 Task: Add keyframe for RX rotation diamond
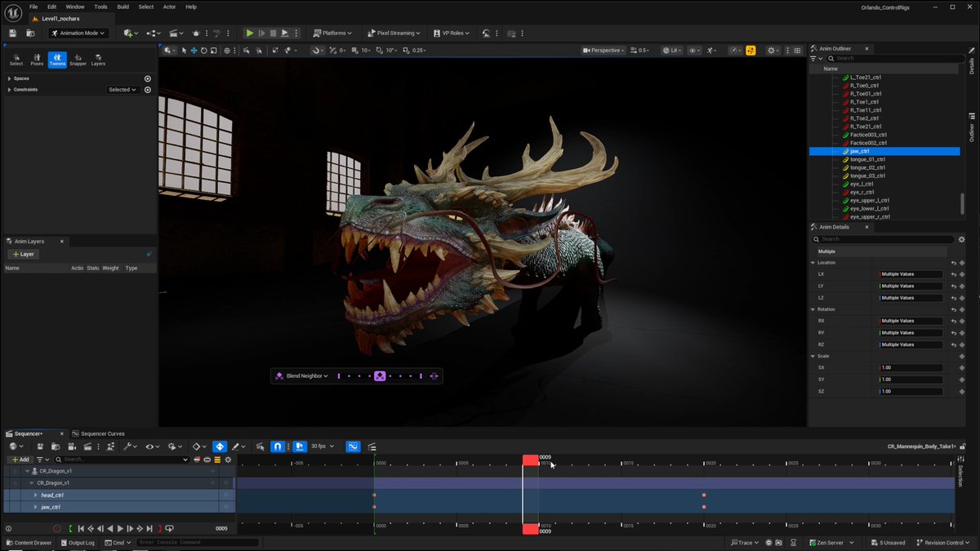coord(962,321)
